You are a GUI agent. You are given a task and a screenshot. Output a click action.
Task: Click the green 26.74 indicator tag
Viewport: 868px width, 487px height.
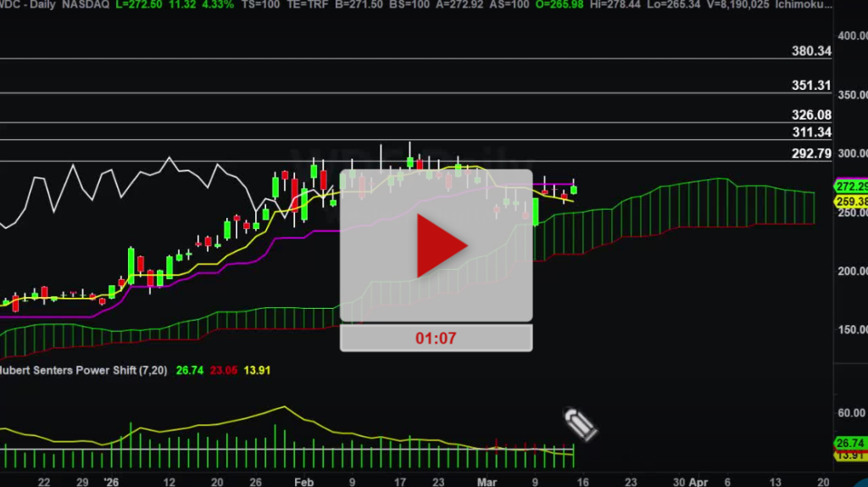coord(849,443)
